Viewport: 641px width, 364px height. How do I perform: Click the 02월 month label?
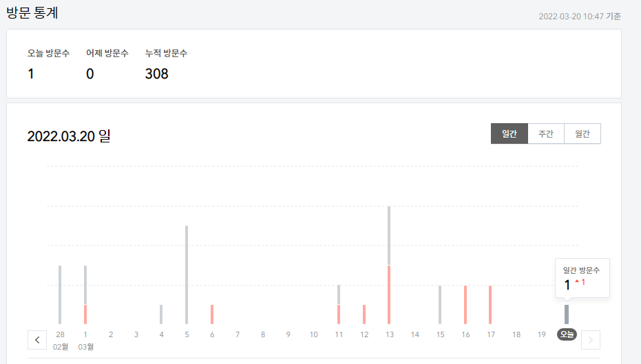[61, 347]
